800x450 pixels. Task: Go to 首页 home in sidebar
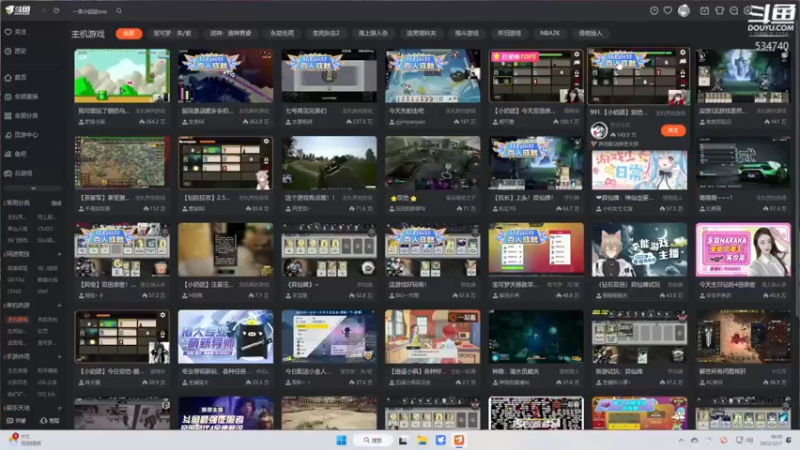tap(16, 78)
